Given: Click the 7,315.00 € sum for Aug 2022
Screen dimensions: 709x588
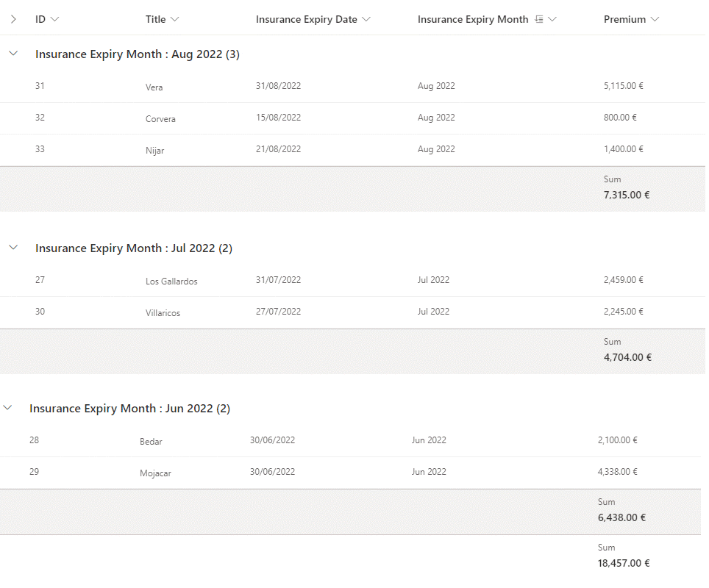Looking at the screenshot, I should pyautogui.click(x=627, y=195).
